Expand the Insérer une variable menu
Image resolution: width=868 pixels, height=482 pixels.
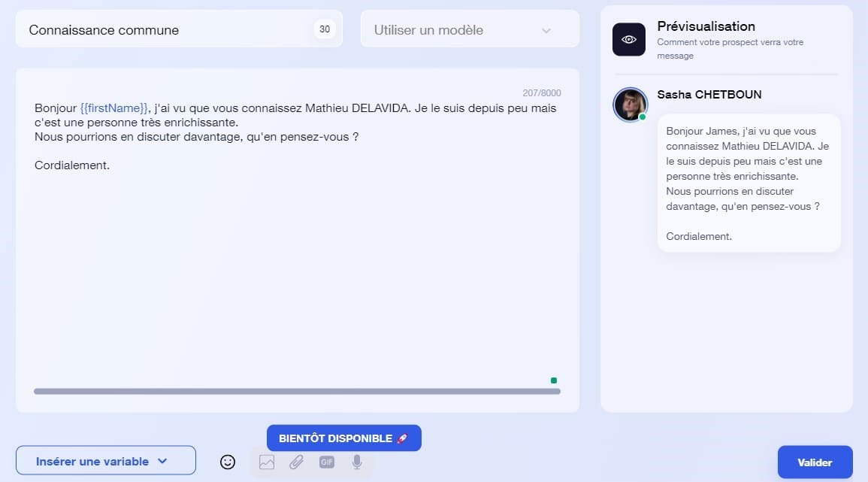(105, 459)
